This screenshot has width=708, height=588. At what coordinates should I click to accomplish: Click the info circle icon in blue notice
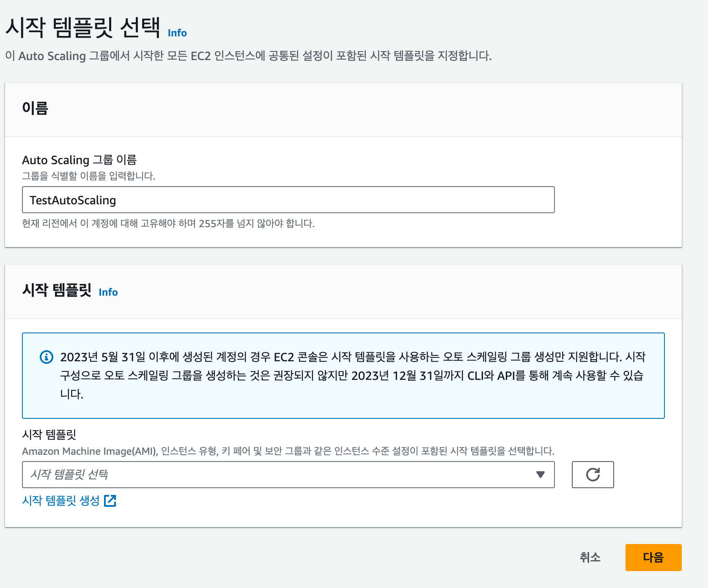pyautogui.click(x=47, y=357)
